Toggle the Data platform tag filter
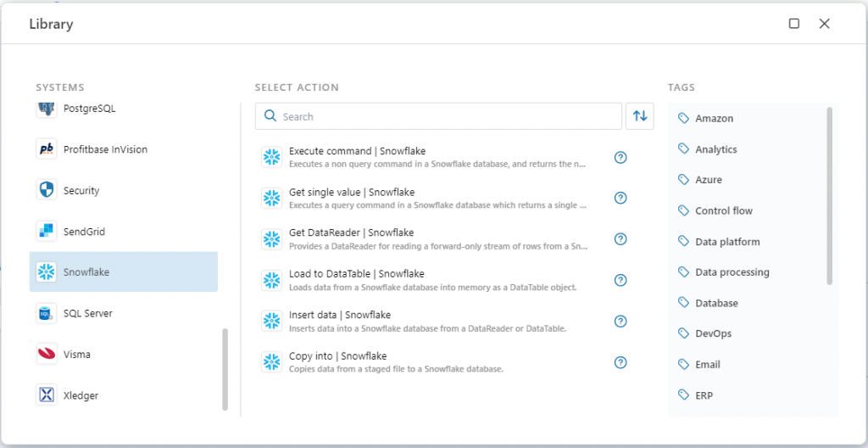Viewport: 868px width, 448px height. coord(726,242)
